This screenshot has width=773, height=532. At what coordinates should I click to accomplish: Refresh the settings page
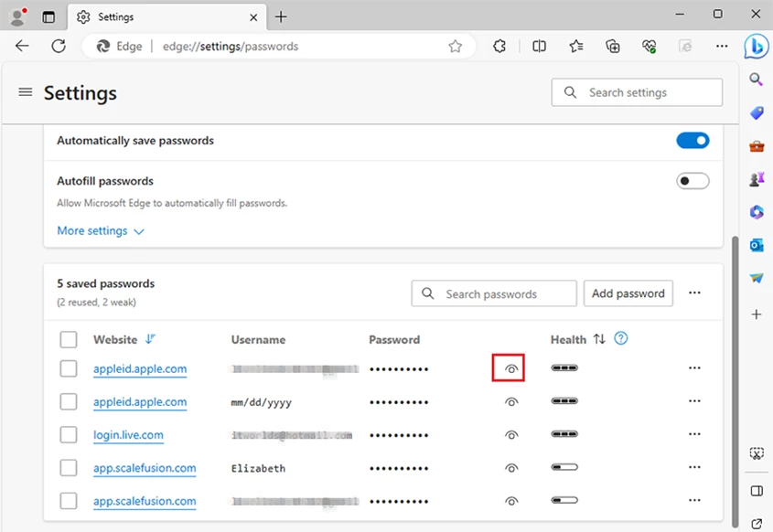[59, 47]
